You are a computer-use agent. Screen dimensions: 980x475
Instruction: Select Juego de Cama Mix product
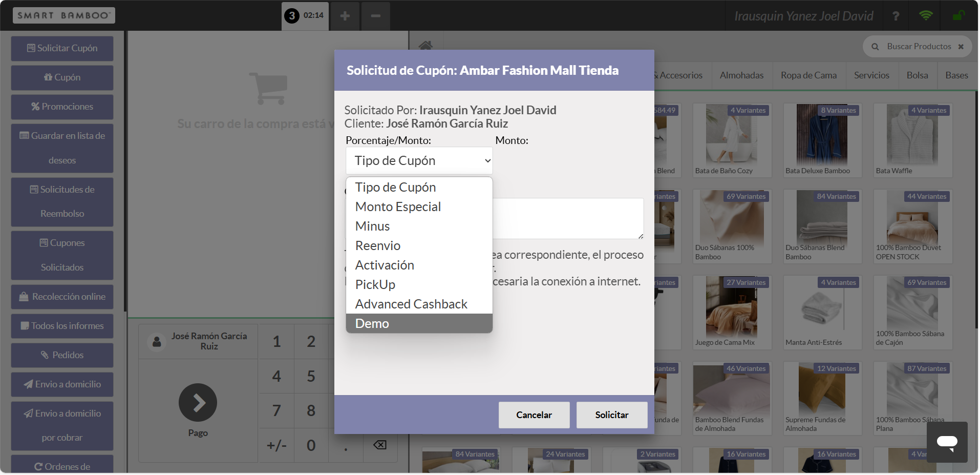point(732,313)
